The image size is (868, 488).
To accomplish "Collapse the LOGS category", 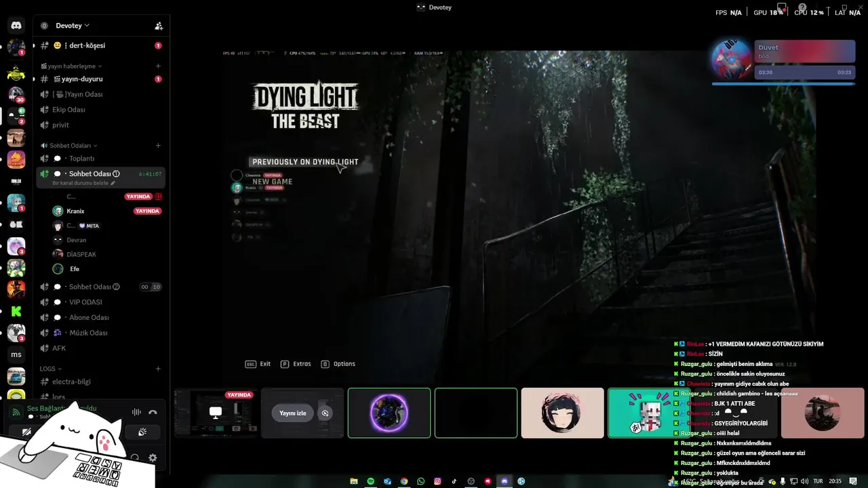I will click(51, 369).
